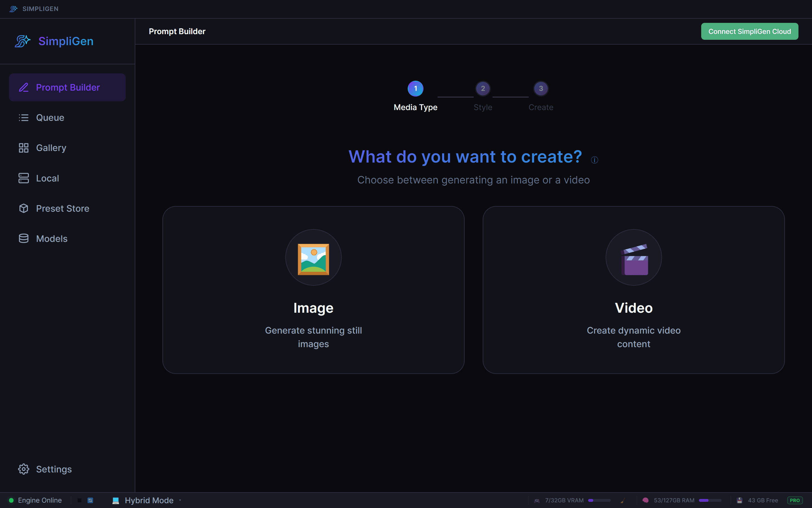812x508 pixels.
Task: Jump to step 2 Style circle
Action: [483, 88]
